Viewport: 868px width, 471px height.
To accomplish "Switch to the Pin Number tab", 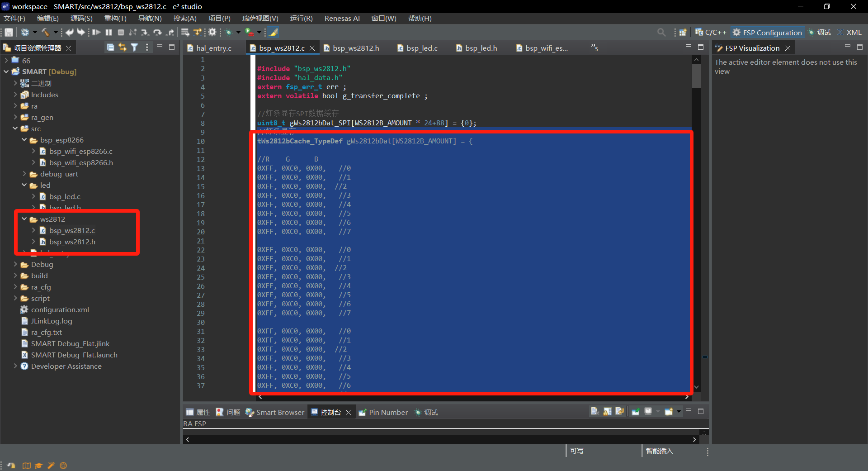I will pyautogui.click(x=383, y=412).
